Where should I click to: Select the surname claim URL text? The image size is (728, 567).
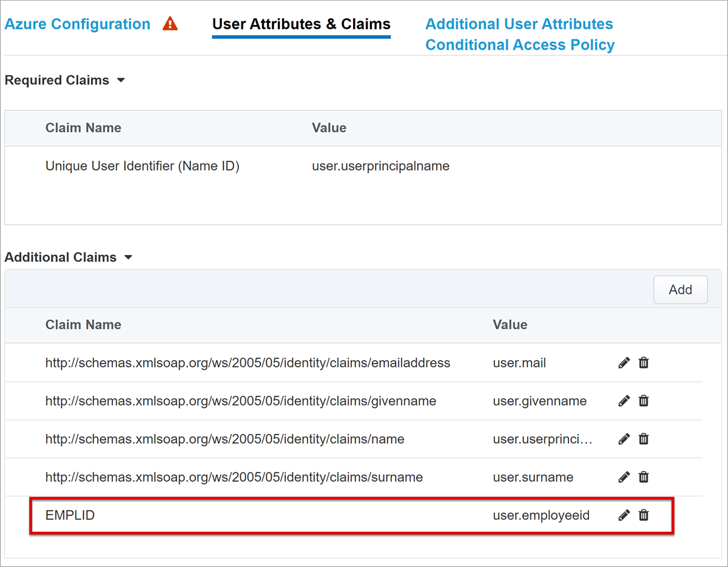(x=234, y=477)
